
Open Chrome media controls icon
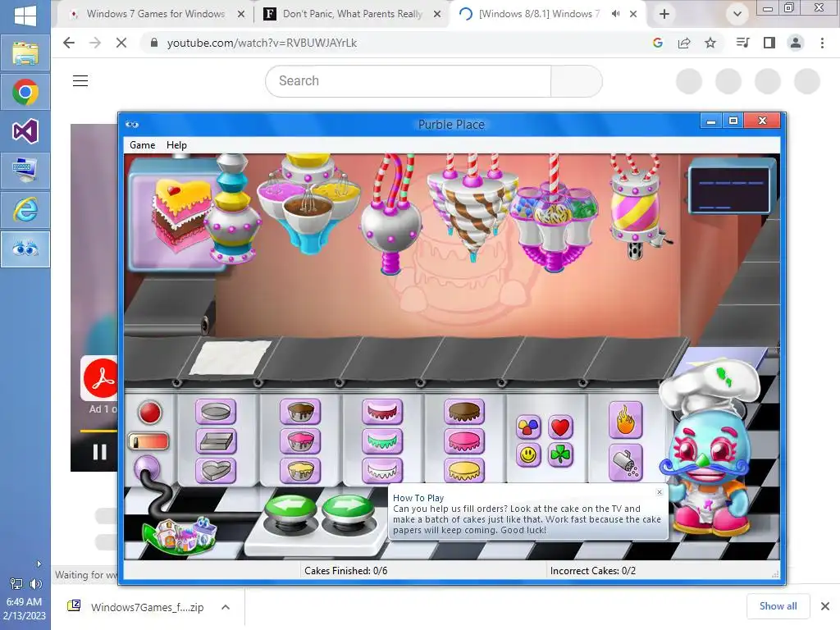coord(742,43)
